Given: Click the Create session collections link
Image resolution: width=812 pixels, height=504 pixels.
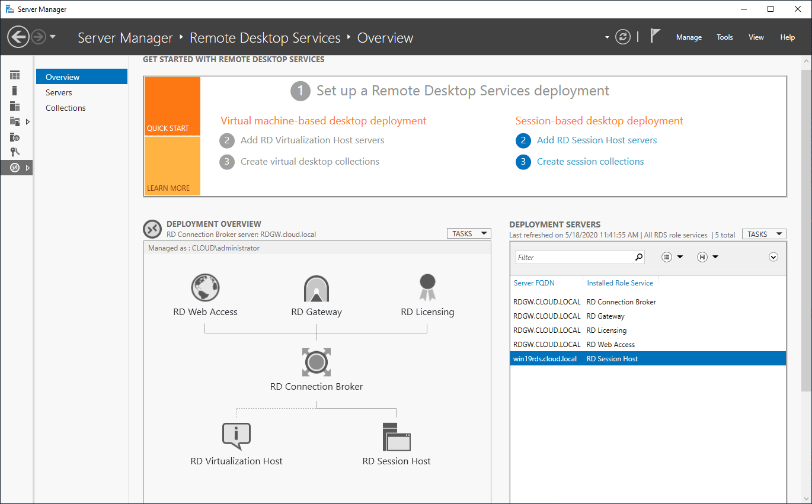Looking at the screenshot, I should click(x=590, y=161).
